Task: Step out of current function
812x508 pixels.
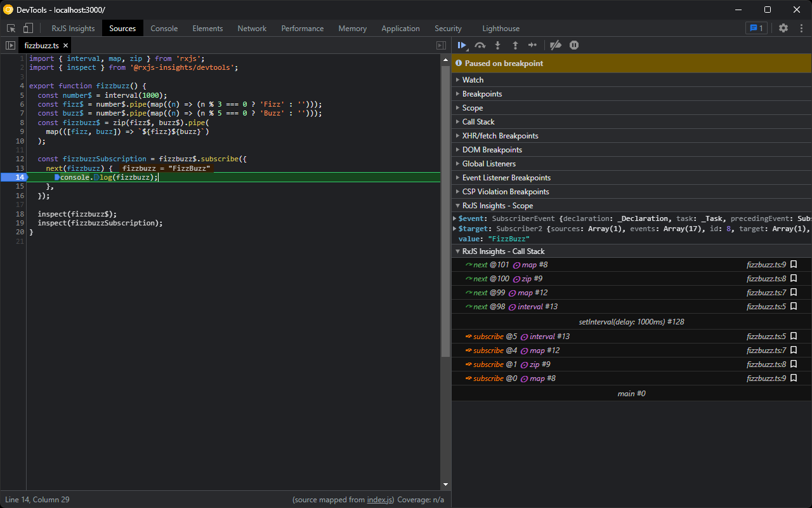Action: 515,45
